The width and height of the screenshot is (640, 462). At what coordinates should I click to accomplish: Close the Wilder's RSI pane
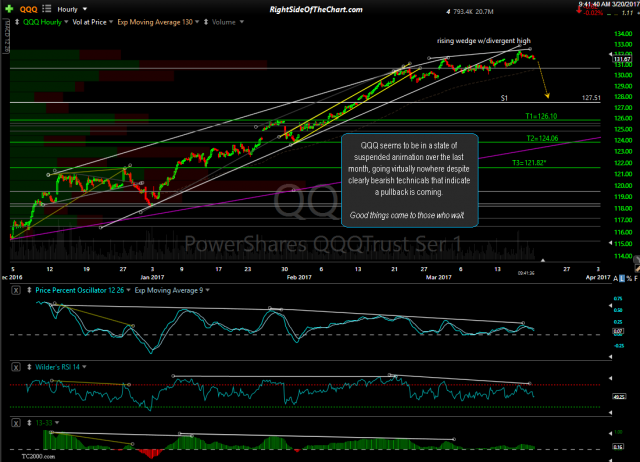pos(16,367)
